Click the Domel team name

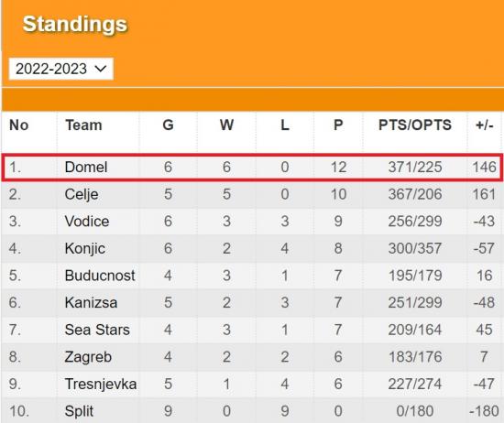pos(86,167)
